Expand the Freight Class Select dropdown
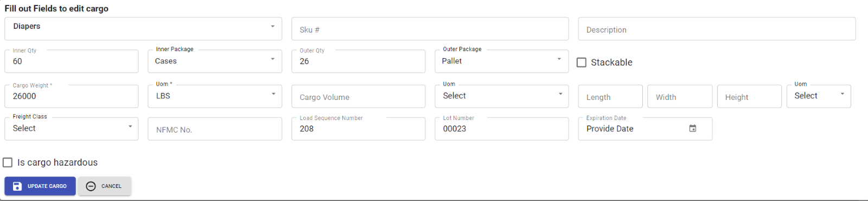Screen dimensions: 868x201 coord(72,129)
